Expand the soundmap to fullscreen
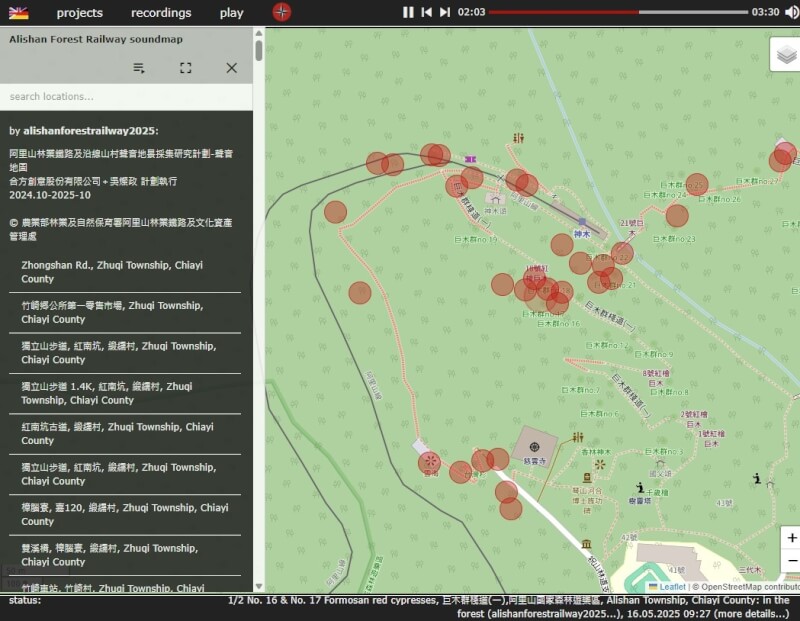 click(185, 68)
